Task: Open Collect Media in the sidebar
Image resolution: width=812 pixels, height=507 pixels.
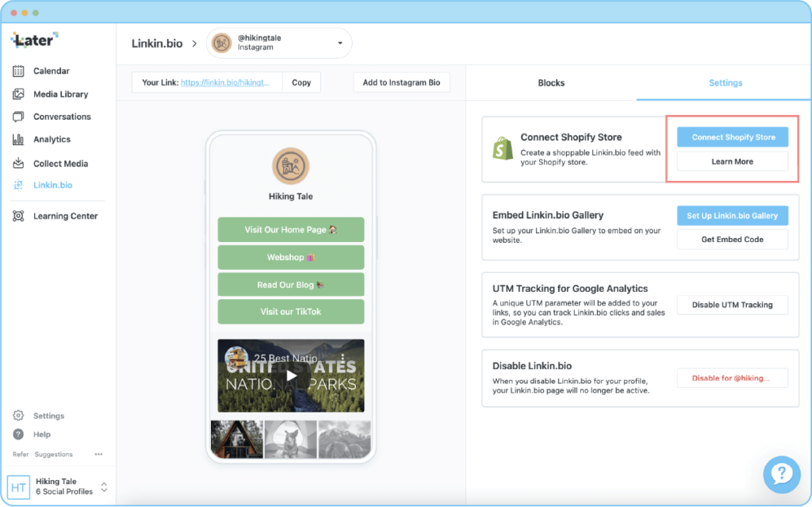Action: tap(60, 163)
